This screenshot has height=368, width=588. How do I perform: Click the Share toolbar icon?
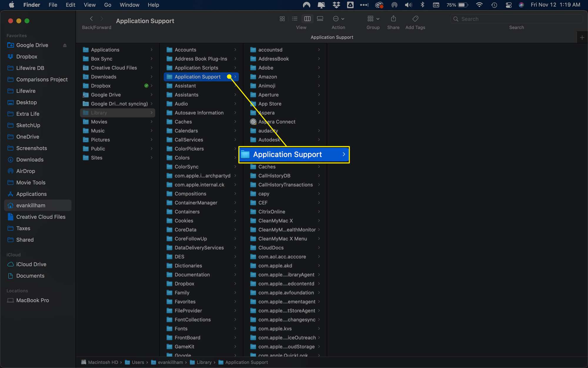coord(393,19)
